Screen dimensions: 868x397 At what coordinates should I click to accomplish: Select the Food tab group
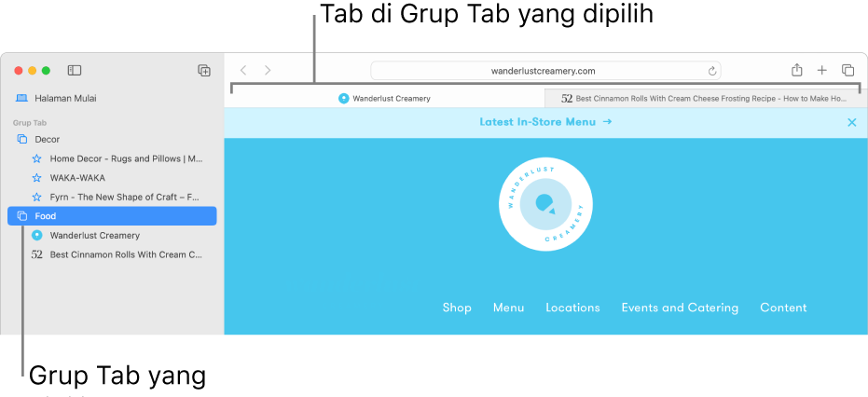pyautogui.click(x=112, y=216)
